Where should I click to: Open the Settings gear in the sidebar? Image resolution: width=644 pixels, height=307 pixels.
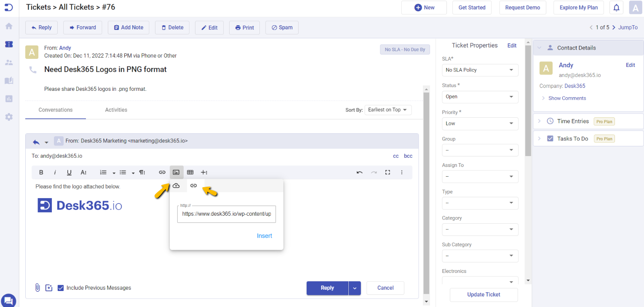[9, 117]
